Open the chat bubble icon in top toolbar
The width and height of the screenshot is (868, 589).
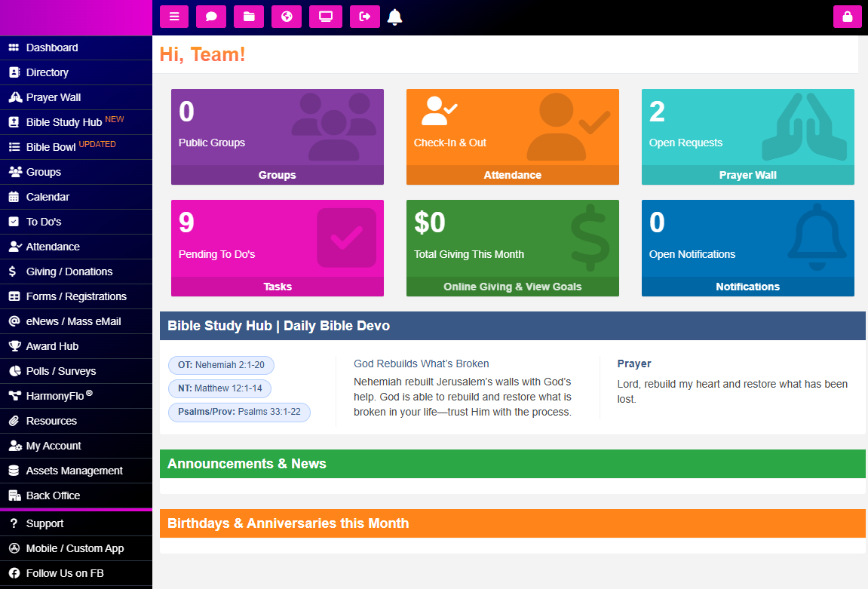click(x=211, y=16)
